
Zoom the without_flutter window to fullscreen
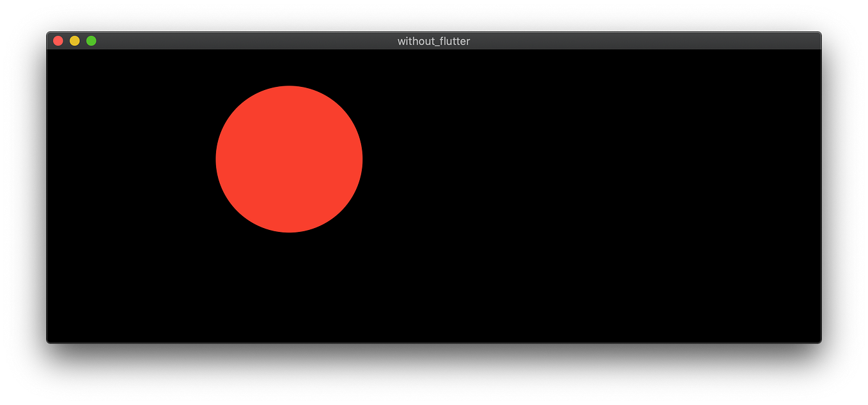91,40
